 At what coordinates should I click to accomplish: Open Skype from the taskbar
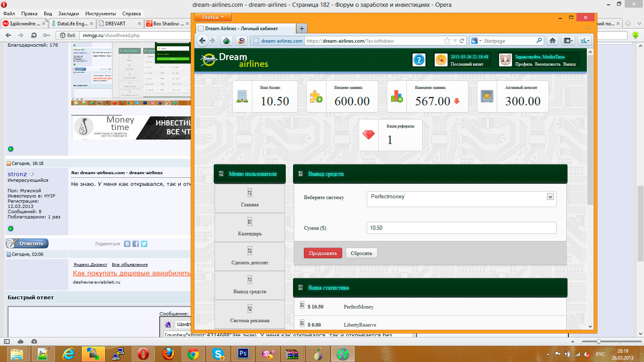[x=218, y=354]
